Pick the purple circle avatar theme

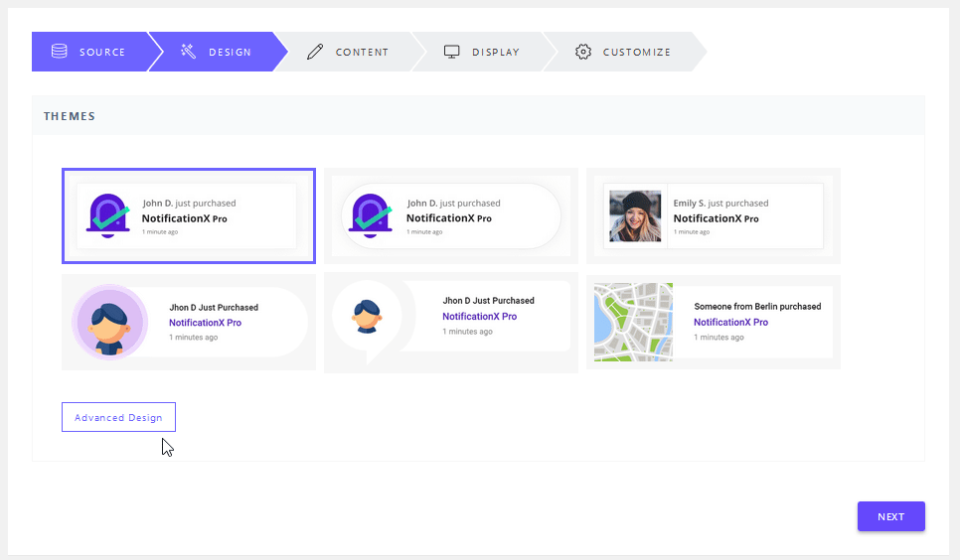pyautogui.click(x=189, y=322)
